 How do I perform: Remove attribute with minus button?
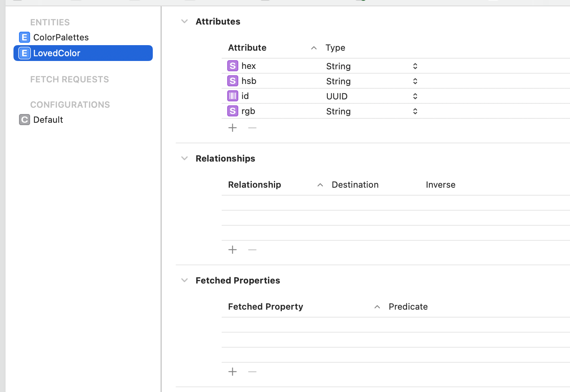click(252, 127)
